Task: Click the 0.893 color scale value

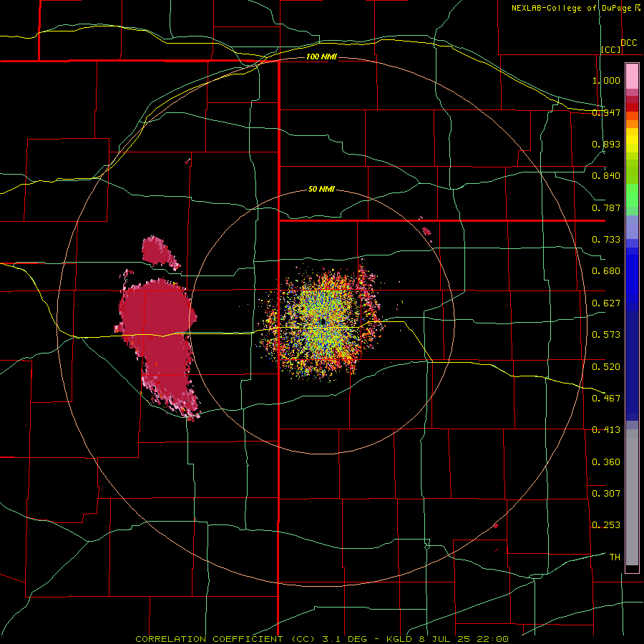Action: click(606, 144)
